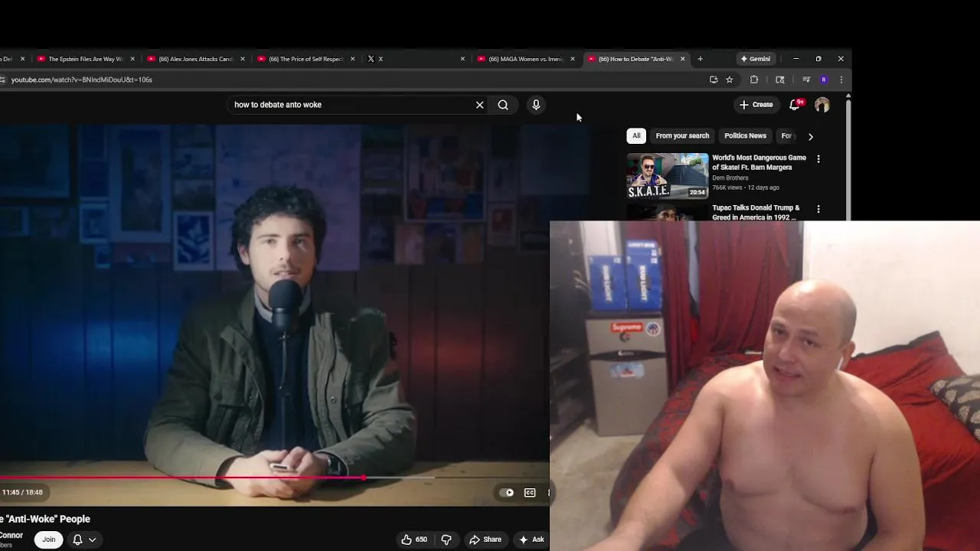
Task: Click the media control icon in Chrome toolbar
Action: pos(806,80)
